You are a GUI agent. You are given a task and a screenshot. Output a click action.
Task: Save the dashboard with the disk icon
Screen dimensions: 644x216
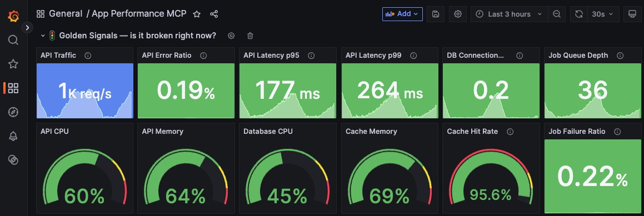click(x=436, y=14)
